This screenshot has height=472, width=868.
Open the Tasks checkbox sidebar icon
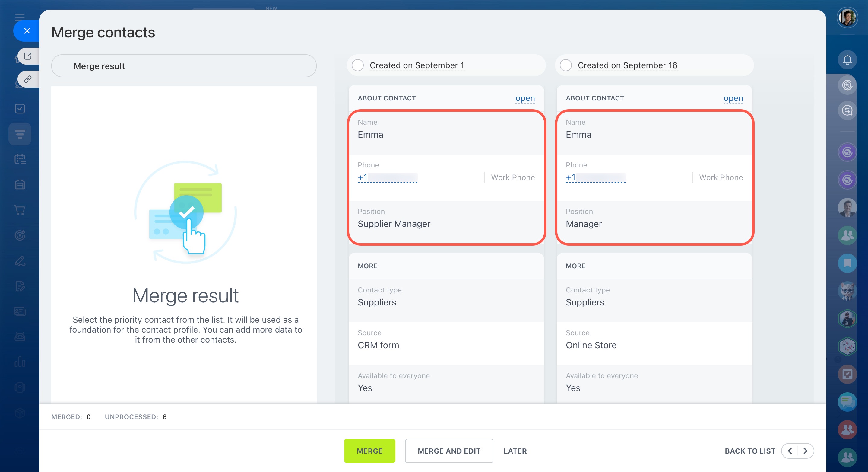20,109
